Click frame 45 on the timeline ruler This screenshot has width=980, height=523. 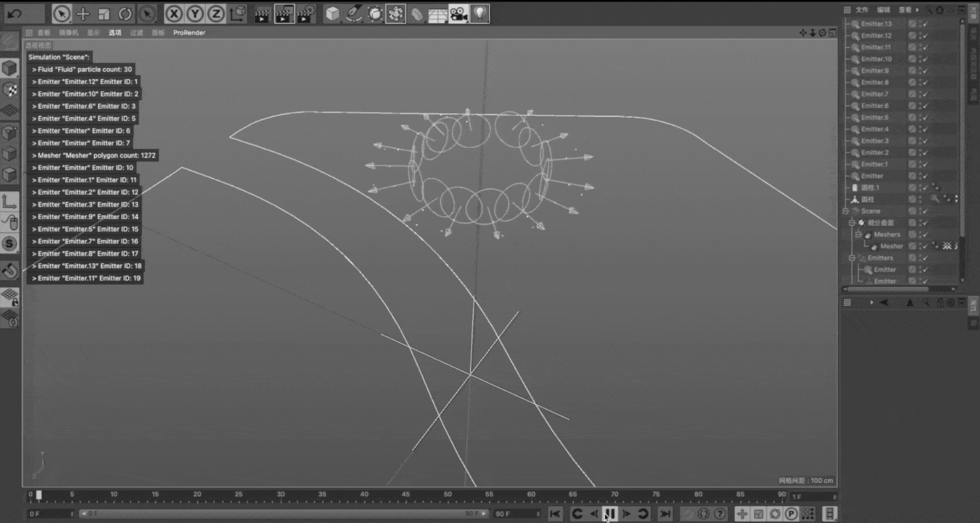pos(405,495)
